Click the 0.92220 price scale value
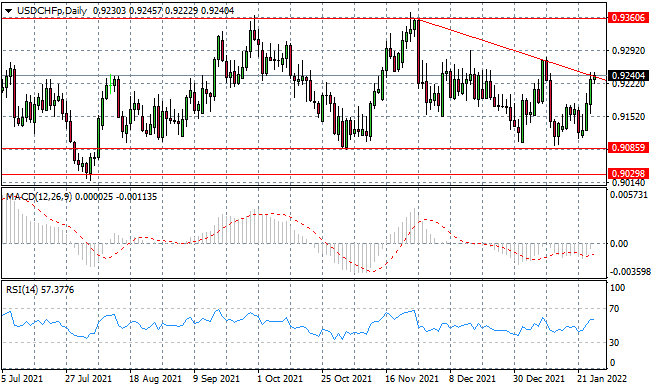This screenshot has width=652, height=390. coord(629,84)
